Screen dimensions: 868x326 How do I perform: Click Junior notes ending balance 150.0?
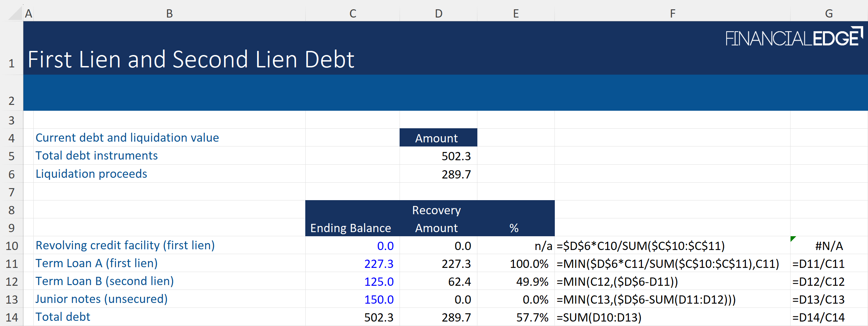point(379,300)
